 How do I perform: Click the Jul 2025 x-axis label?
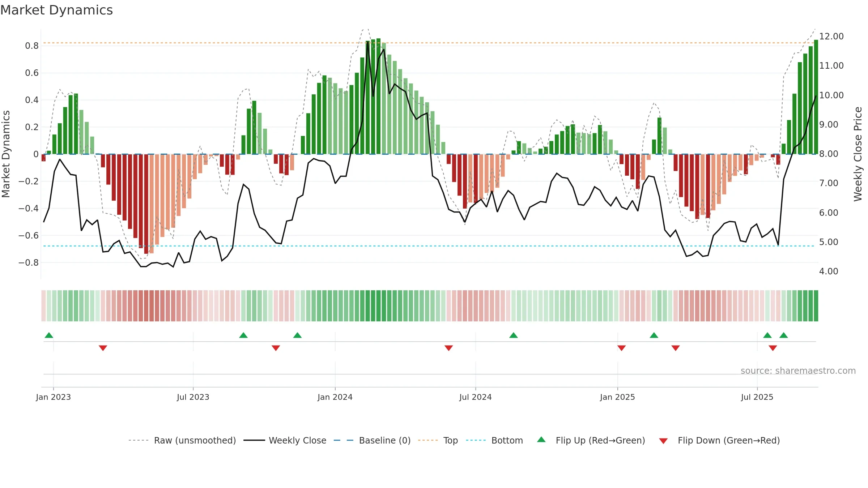point(757,397)
